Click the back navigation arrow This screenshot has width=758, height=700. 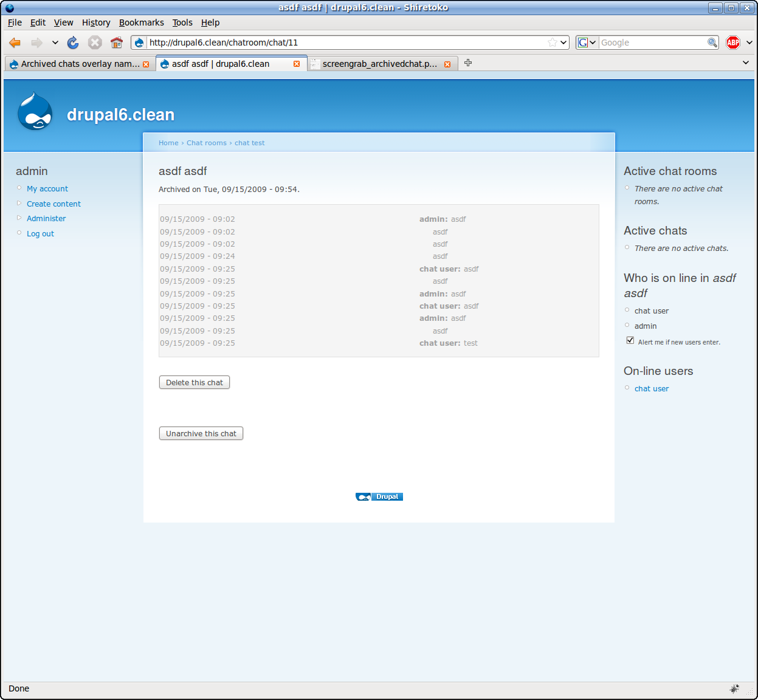pyautogui.click(x=15, y=43)
